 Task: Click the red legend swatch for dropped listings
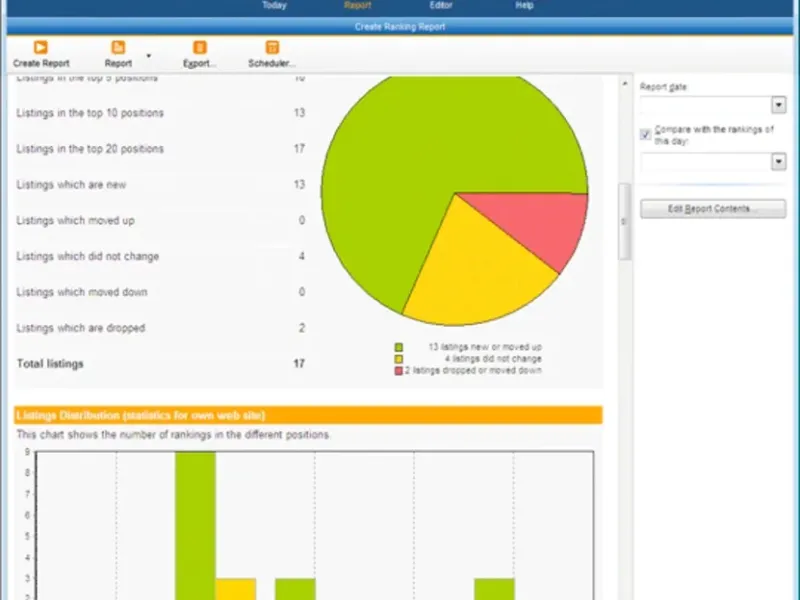398,371
